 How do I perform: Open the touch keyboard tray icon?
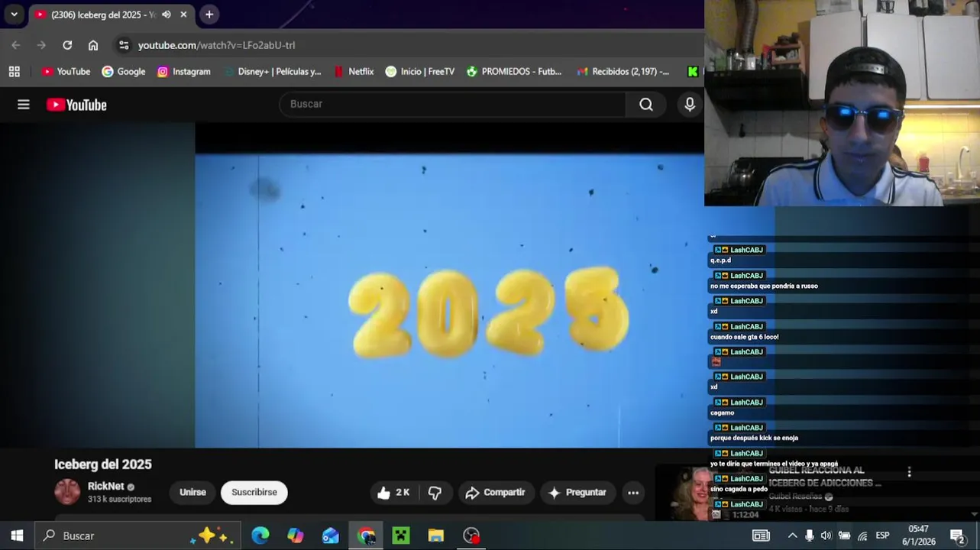coord(761,535)
